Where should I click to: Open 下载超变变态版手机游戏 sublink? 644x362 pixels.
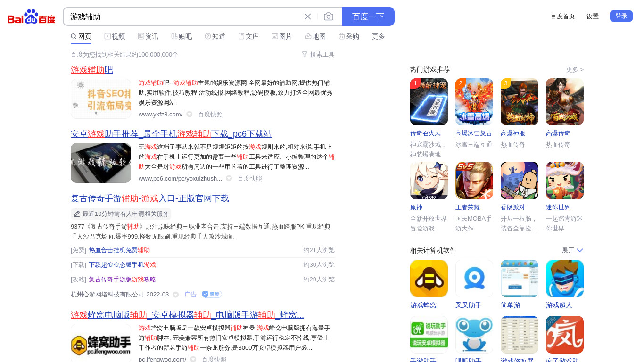pos(123,265)
